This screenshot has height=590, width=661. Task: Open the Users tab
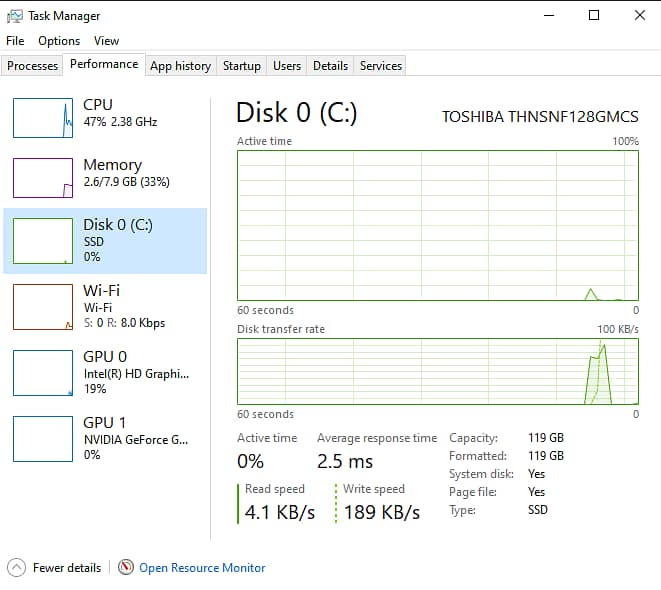(x=287, y=66)
